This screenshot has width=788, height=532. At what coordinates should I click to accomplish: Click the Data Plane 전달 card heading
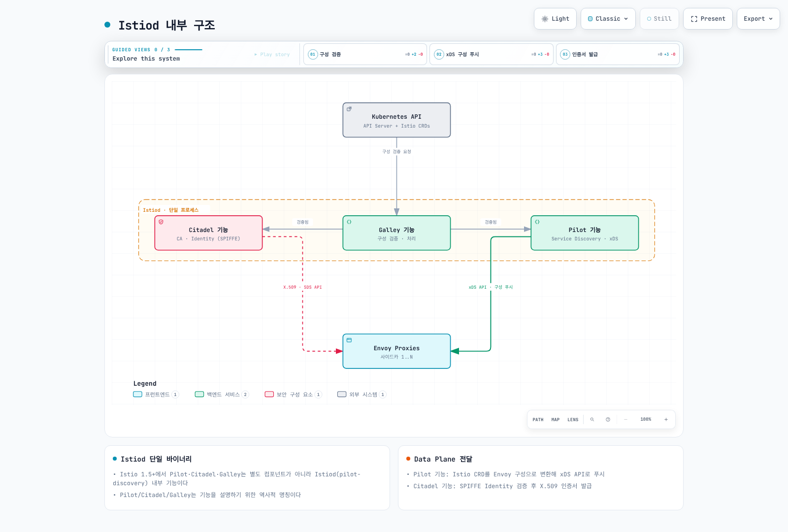click(443, 459)
